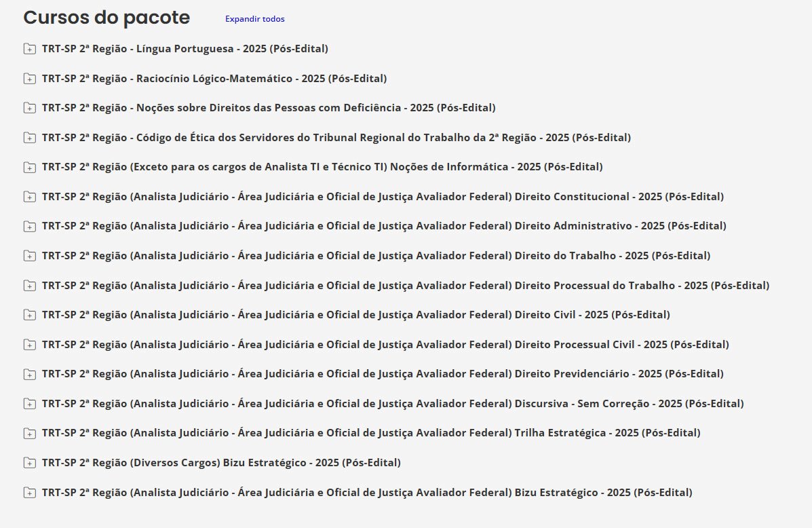This screenshot has height=528, width=812.
Task: Expand folder icon for Direito do Trabalho
Action: click(29, 256)
